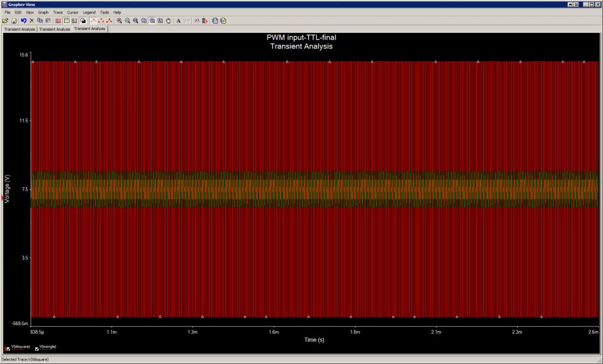Click the V(traingle) legend label
Viewport: 603px width, 364px height.
[48, 347]
